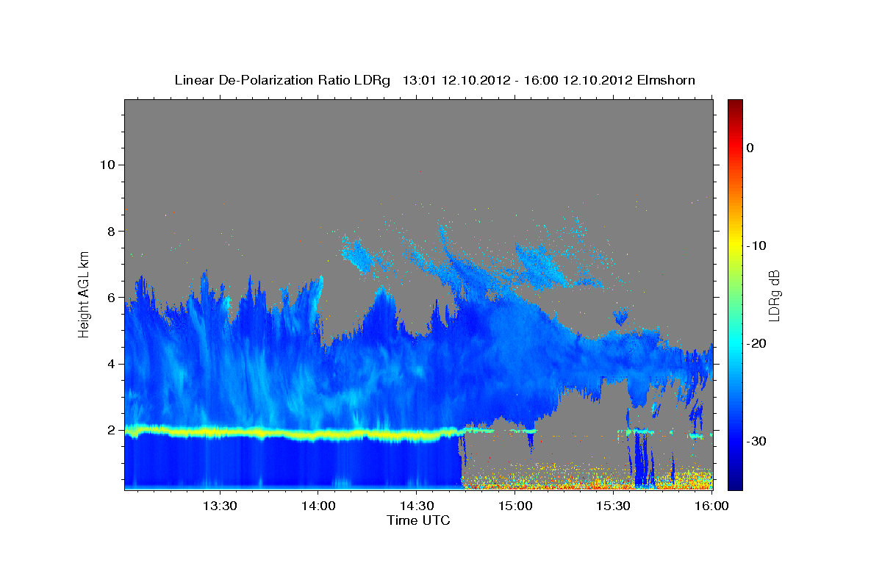Click the start time '13:01 12.10.2012' in title

coord(456,80)
